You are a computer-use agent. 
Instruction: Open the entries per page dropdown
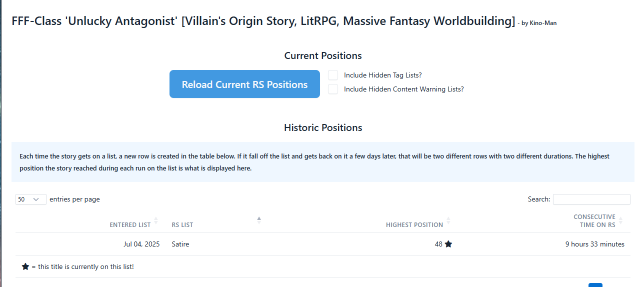31,199
